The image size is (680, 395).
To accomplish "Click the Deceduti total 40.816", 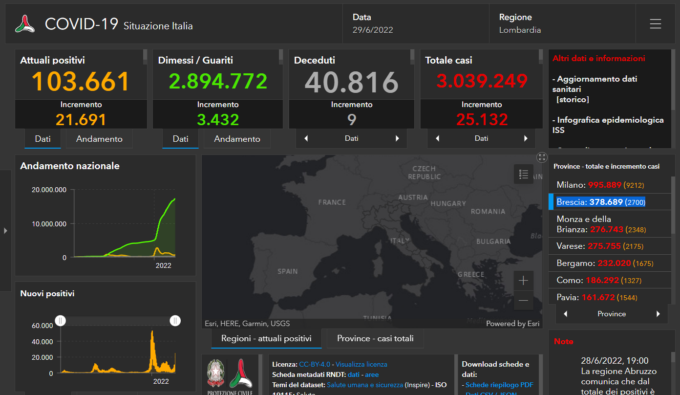I will tap(351, 82).
